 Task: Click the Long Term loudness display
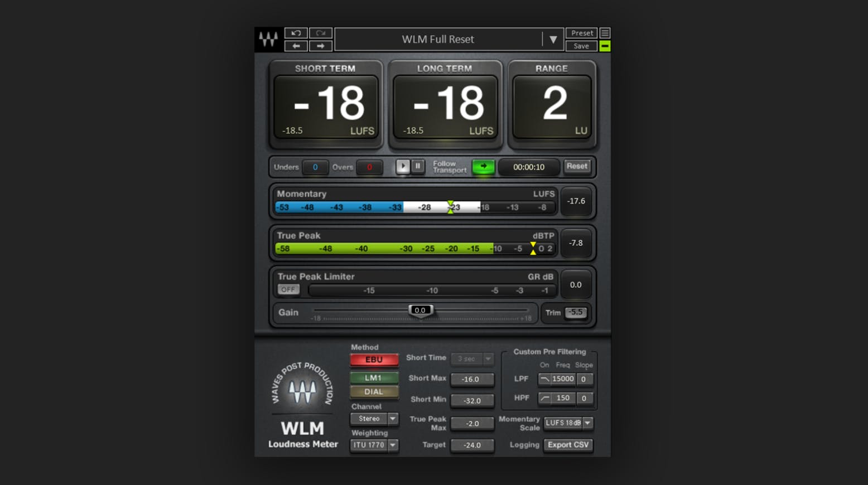pos(445,106)
